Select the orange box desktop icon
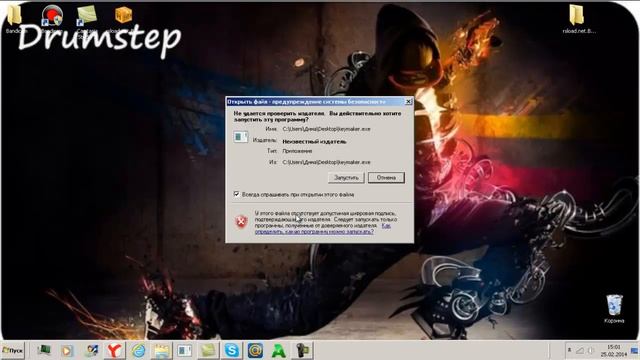 123,17
